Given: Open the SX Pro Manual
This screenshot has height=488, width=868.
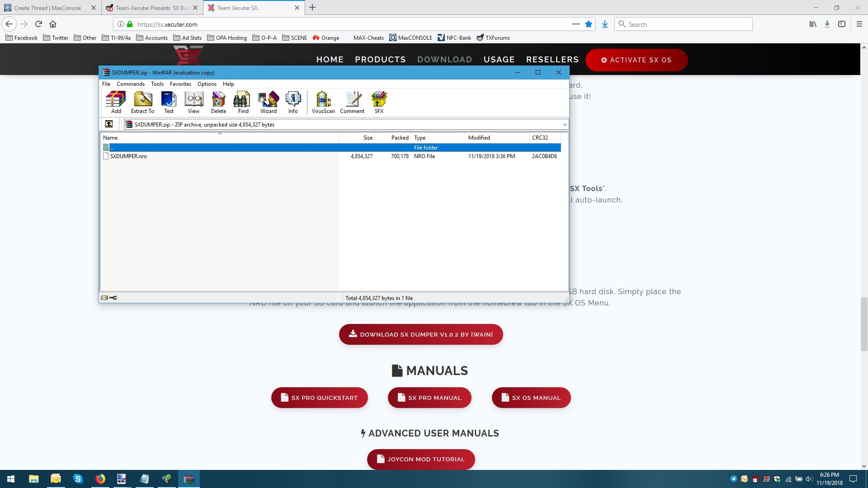Looking at the screenshot, I should tap(429, 398).
